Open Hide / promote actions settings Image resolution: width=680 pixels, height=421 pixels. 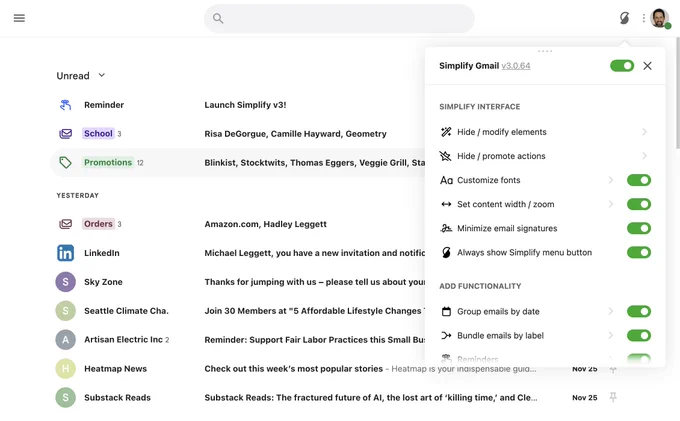[501, 156]
